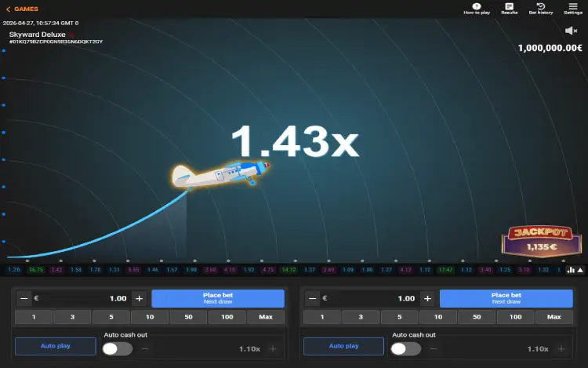588x368 pixels.
Task: Click the 2.89 result in history strip
Action: (x=328, y=270)
